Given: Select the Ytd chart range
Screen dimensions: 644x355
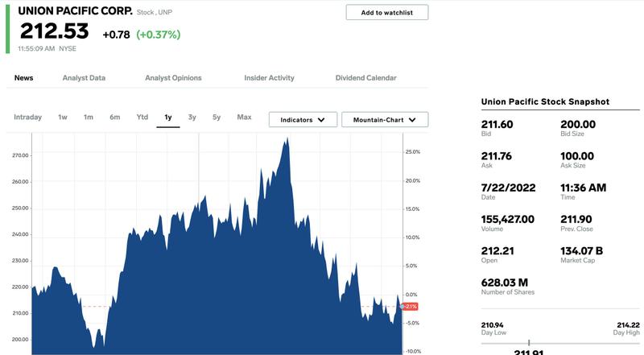Looking at the screenshot, I should tap(142, 117).
